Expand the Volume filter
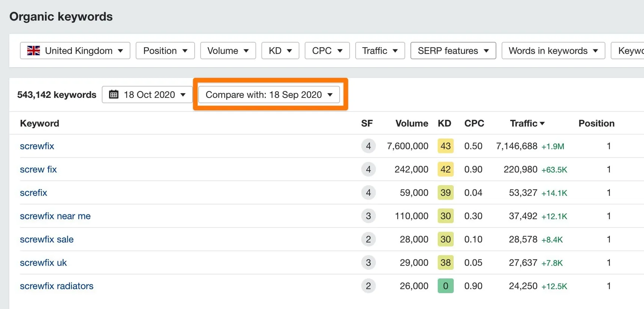The height and width of the screenshot is (309, 644). [228, 51]
